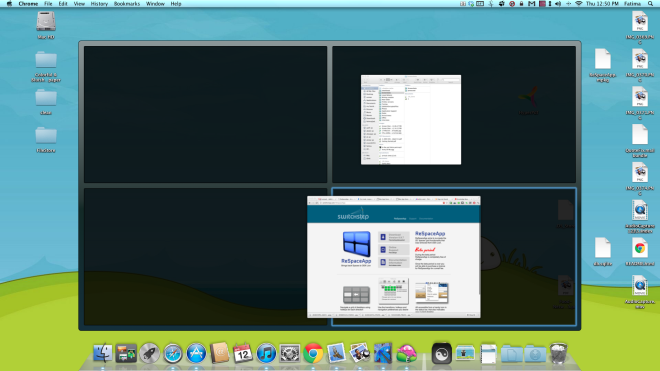Screen dimensions: 660x371
Task: Click the Chrome icon in the Dock
Action: (313, 353)
